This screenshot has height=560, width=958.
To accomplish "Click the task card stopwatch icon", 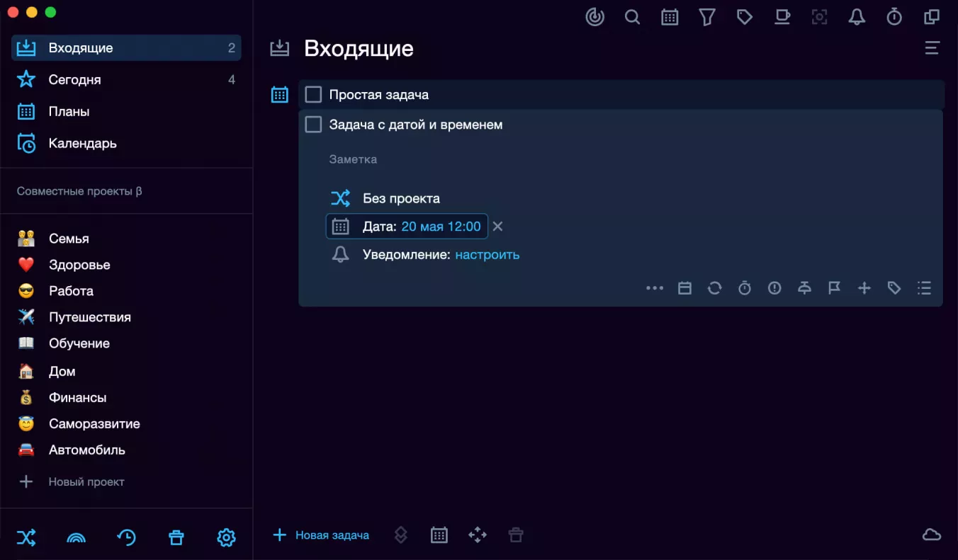I will tap(745, 288).
